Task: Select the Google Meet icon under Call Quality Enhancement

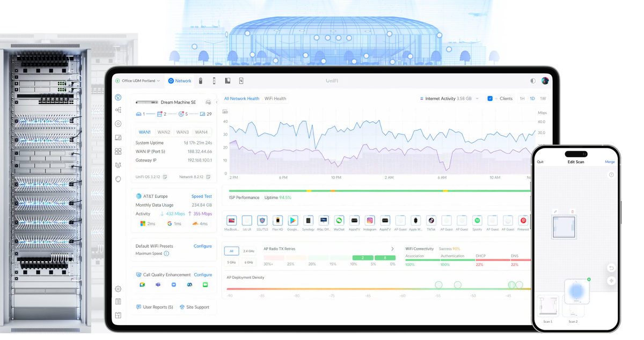Action: click(x=142, y=285)
